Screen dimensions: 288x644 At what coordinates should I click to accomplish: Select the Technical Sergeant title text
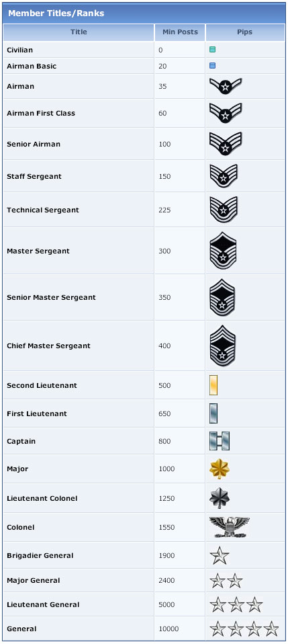point(43,210)
